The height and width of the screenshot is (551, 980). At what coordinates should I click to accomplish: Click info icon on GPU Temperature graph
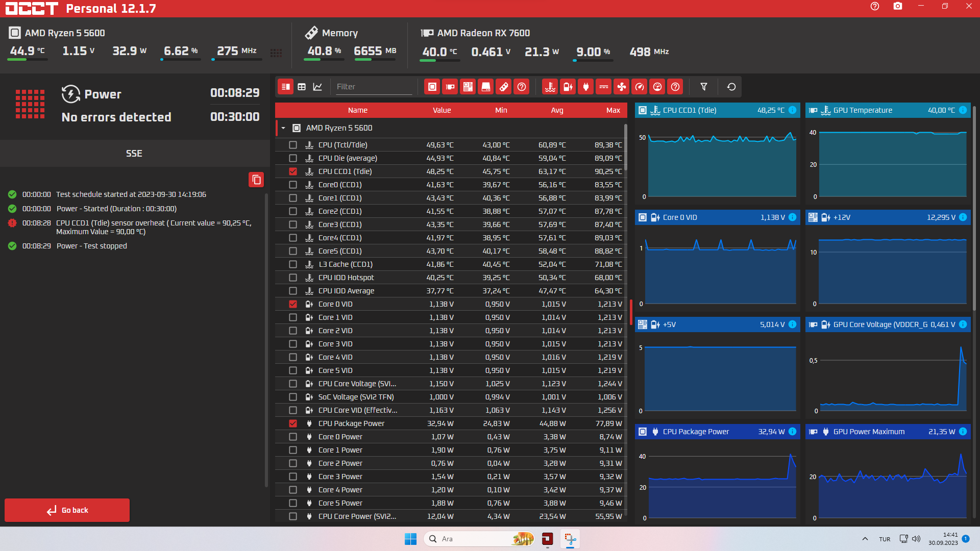pos(963,110)
